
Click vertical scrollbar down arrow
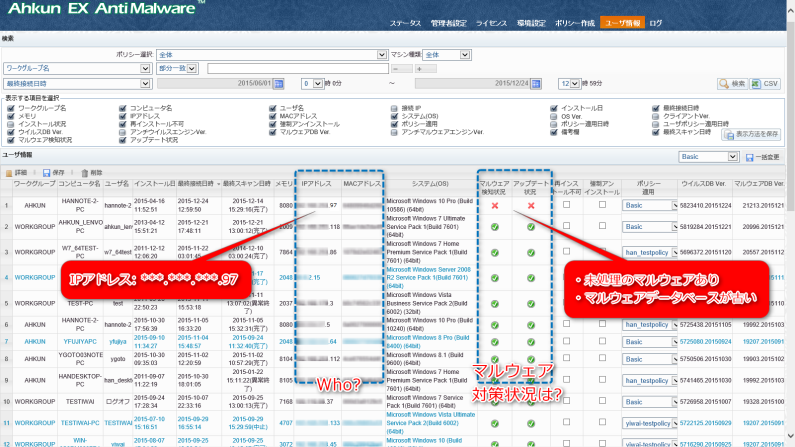click(x=790, y=436)
